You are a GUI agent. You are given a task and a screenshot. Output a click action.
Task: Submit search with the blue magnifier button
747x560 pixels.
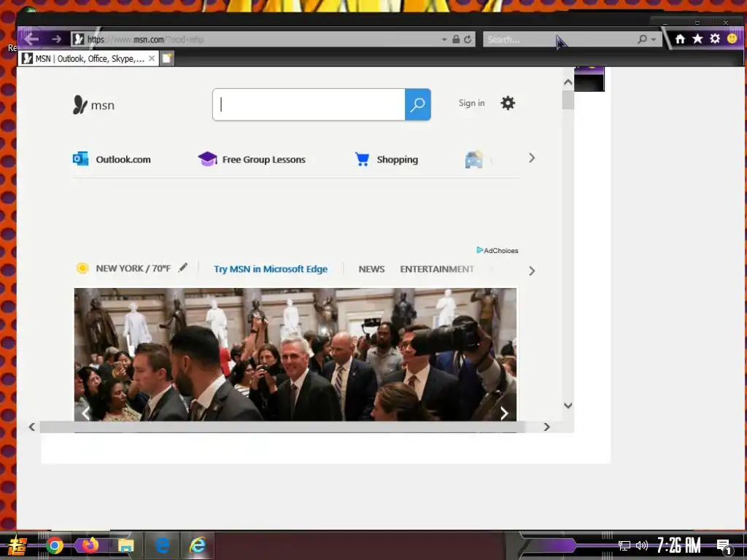click(x=418, y=104)
